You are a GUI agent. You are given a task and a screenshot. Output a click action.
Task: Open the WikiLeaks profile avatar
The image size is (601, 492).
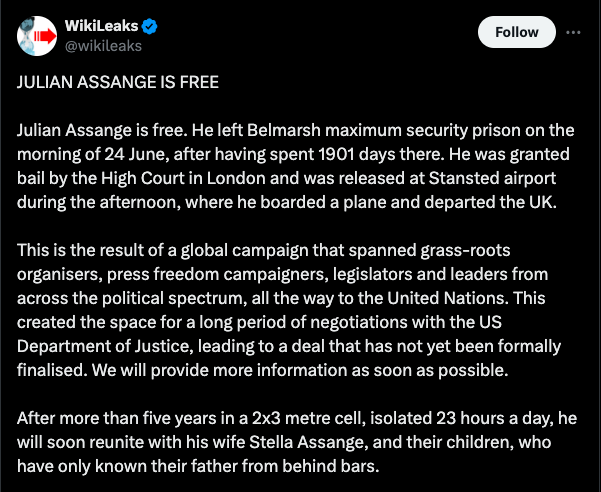(x=37, y=36)
